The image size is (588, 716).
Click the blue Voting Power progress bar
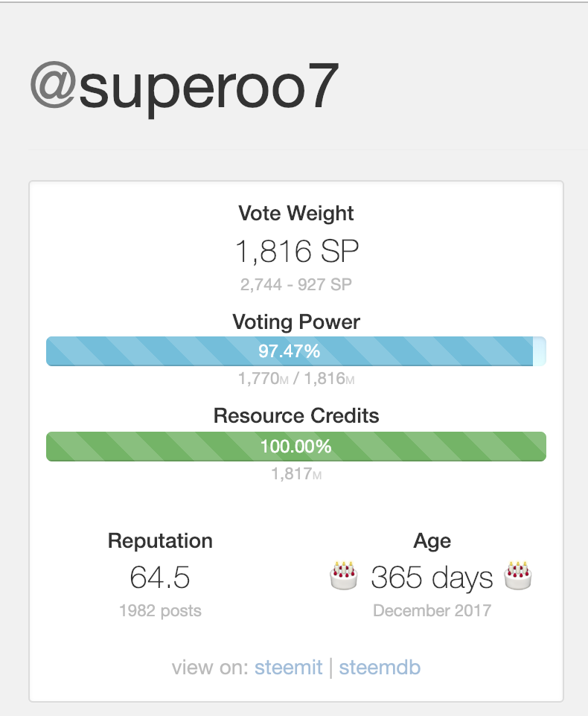295,351
